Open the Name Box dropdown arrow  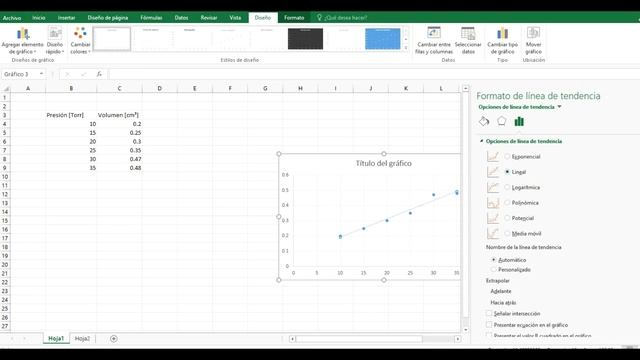[41, 74]
